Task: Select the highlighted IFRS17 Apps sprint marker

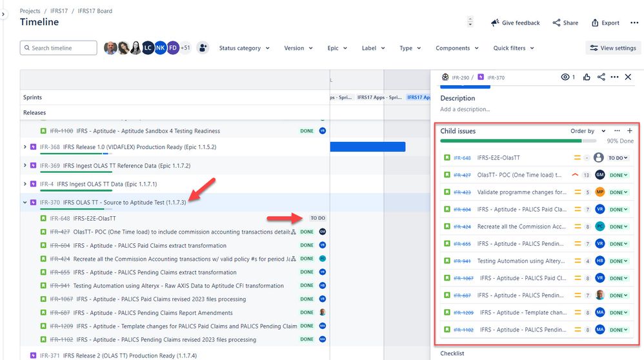Action: (x=419, y=97)
